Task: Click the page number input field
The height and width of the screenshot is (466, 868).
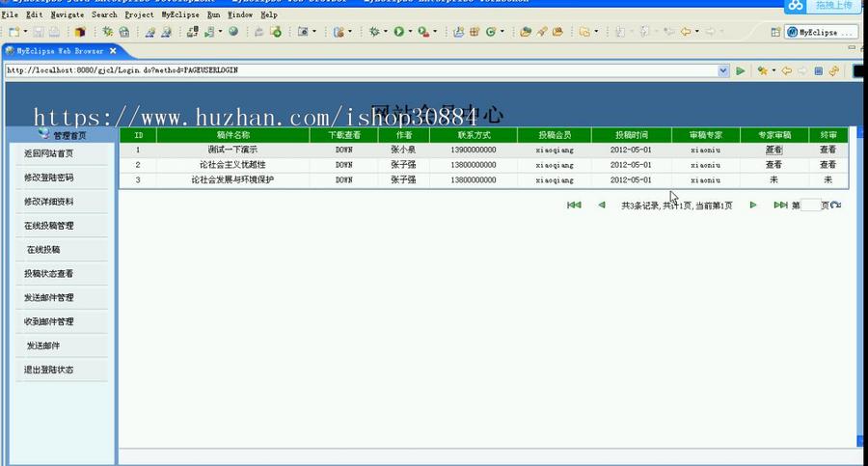Action: [810, 205]
